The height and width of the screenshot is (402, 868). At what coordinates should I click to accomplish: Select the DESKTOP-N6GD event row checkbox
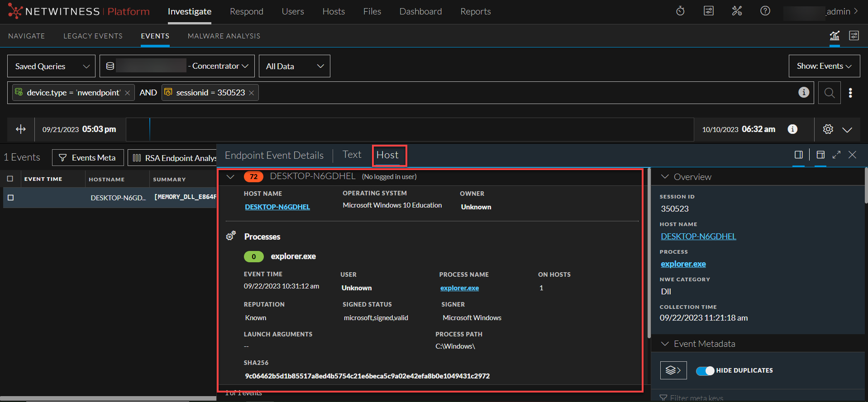click(11, 198)
